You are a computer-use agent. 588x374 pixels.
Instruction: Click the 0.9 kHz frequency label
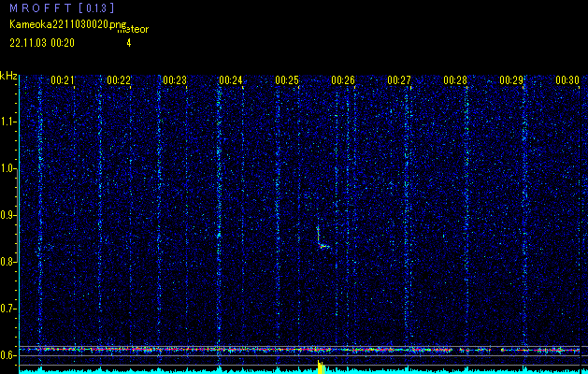[8, 215]
